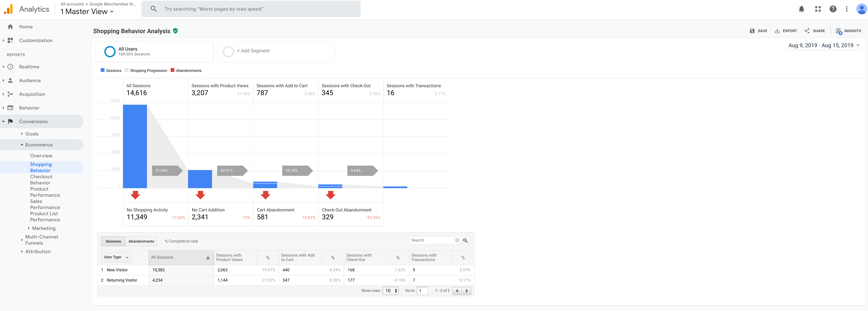868x311 pixels.
Task: Open the 1 Master View selector dropdown
Action: click(x=87, y=12)
